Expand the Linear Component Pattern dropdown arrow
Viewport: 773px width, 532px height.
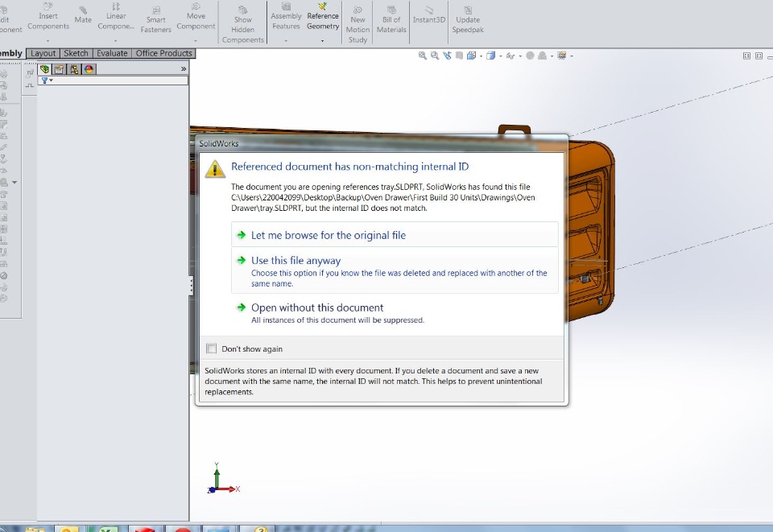tap(116, 41)
